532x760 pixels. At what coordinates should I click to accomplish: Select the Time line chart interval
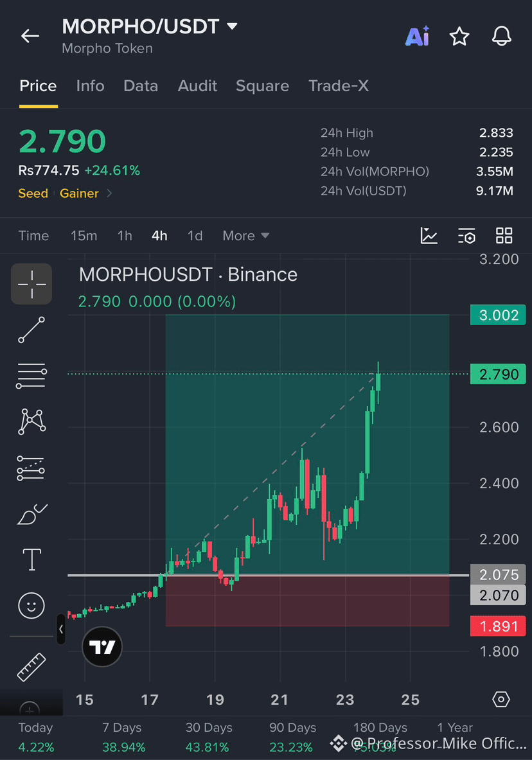coord(33,236)
